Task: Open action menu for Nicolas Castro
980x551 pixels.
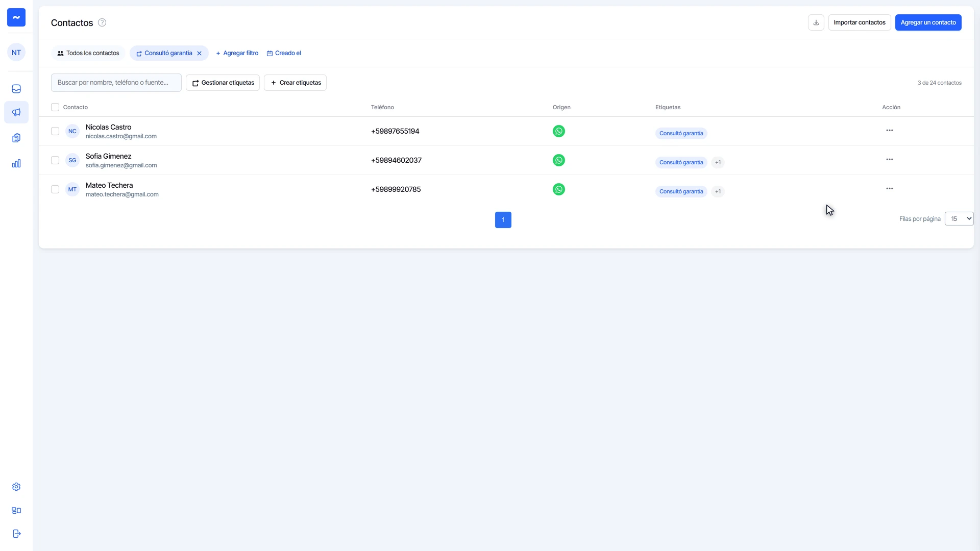Action: 890,131
